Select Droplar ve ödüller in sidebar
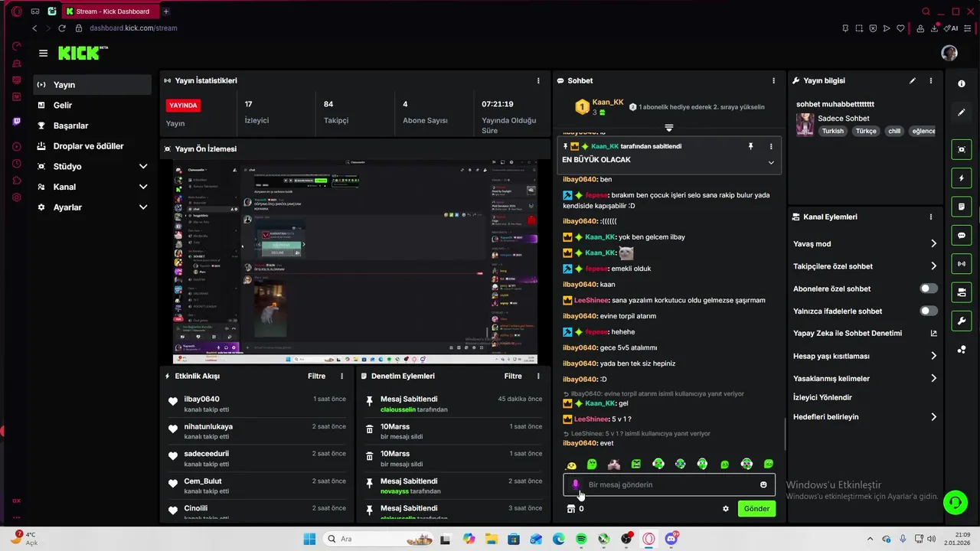The width and height of the screenshot is (980, 551). click(92, 146)
